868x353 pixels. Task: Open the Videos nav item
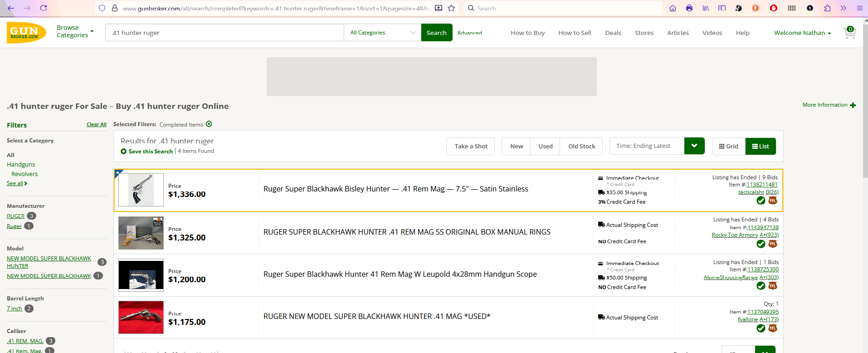click(x=712, y=33)
